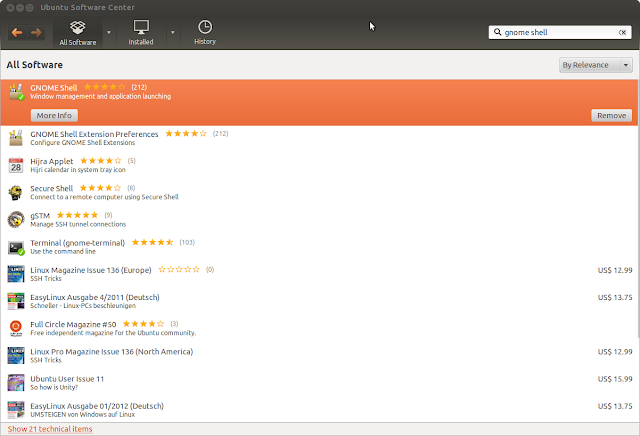Select the Secure Shell entry

(x=319, y=192)
